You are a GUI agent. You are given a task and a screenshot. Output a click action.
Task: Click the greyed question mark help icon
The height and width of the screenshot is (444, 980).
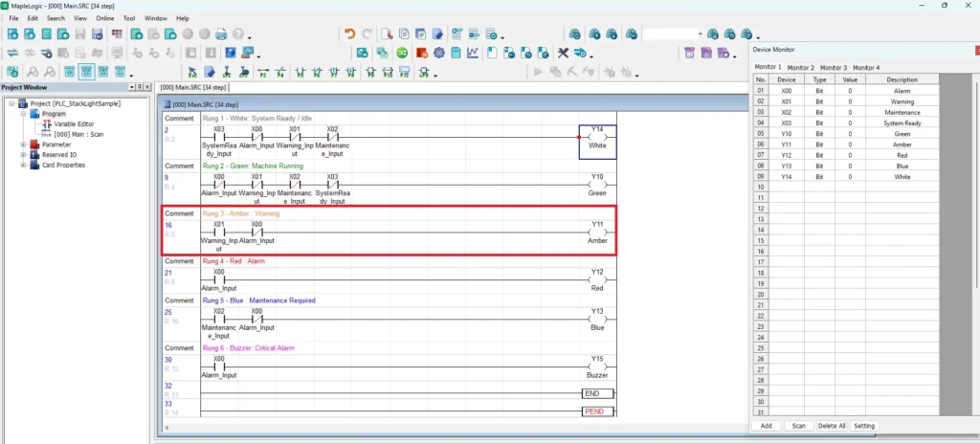(x=238, y=33)
